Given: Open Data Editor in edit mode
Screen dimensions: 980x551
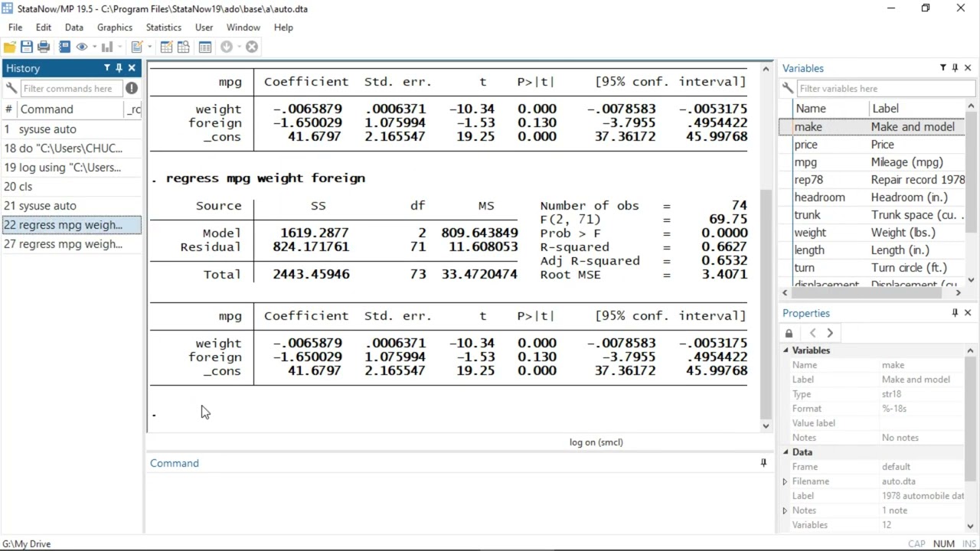Looking at the screenshot, I should (x=166, y=47).
